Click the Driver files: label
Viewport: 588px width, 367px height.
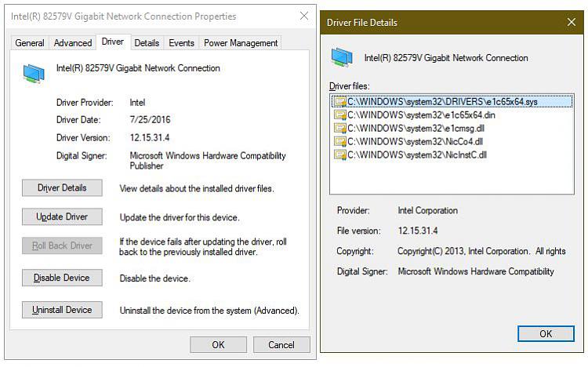point(350,86)
